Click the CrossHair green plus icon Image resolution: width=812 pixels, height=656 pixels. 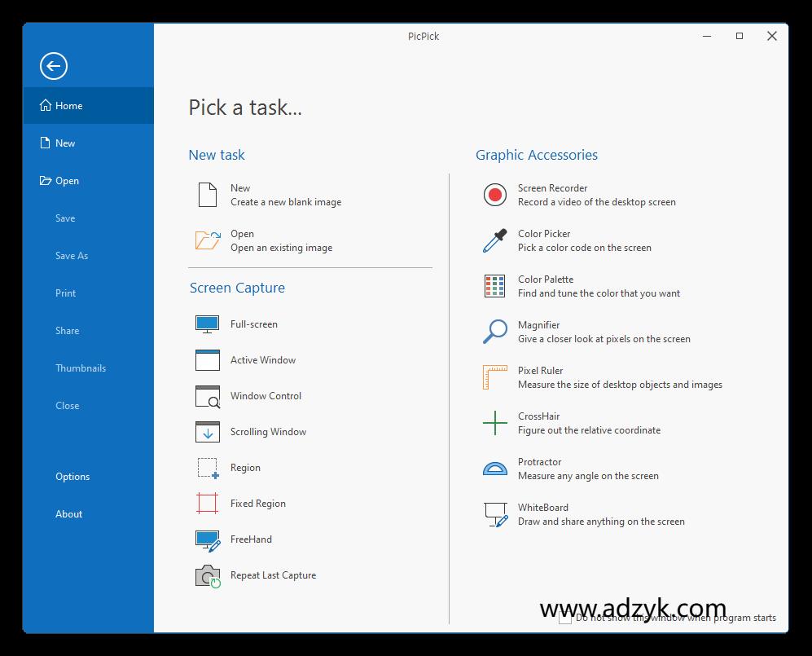[495, 423]
